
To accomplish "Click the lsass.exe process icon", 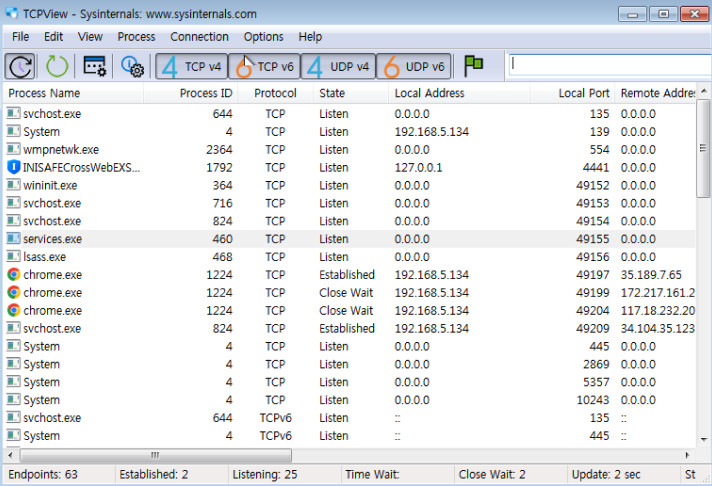I will click(14, 257).
